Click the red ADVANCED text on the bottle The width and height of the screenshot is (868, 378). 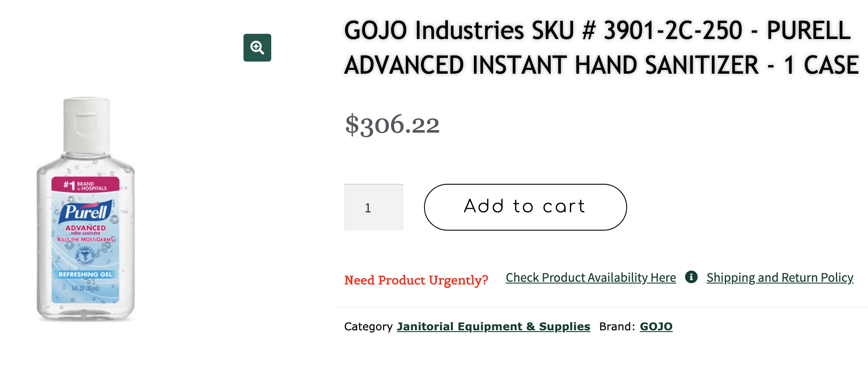pyautogui.click(x=85, y=228)
